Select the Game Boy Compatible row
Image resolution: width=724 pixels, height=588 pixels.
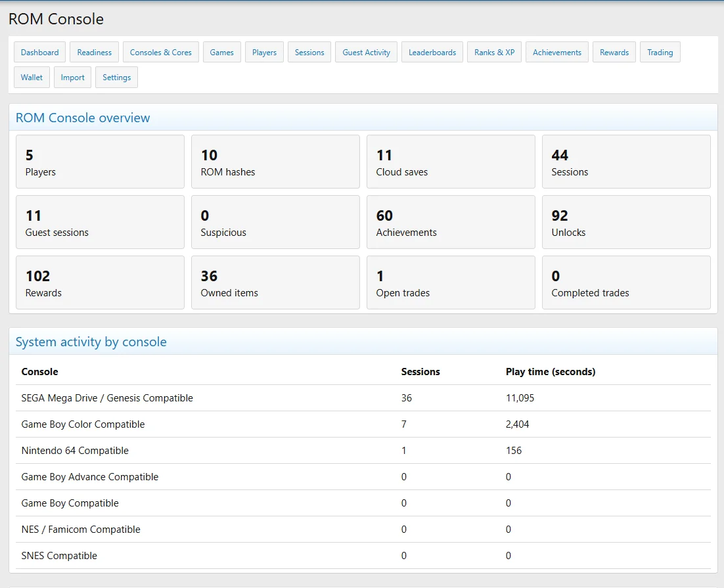pos(363,503)
